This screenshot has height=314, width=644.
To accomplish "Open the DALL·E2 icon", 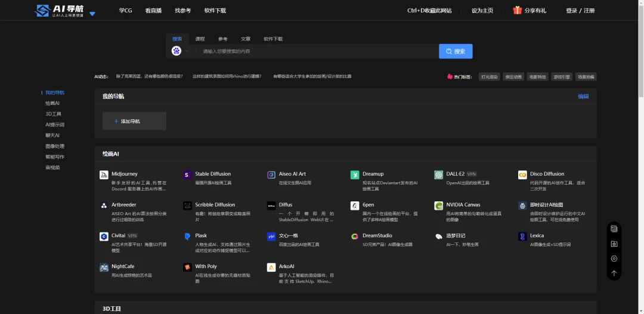I will (439, 175).
